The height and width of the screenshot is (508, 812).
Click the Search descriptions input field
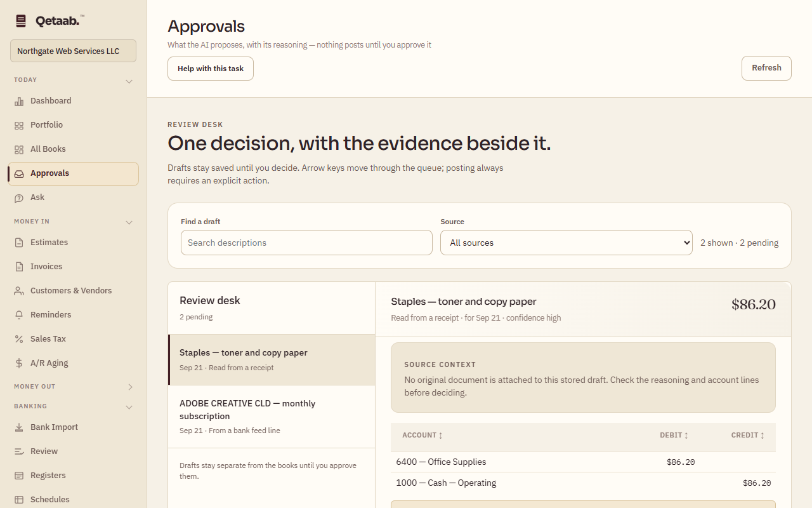point(306,243)
